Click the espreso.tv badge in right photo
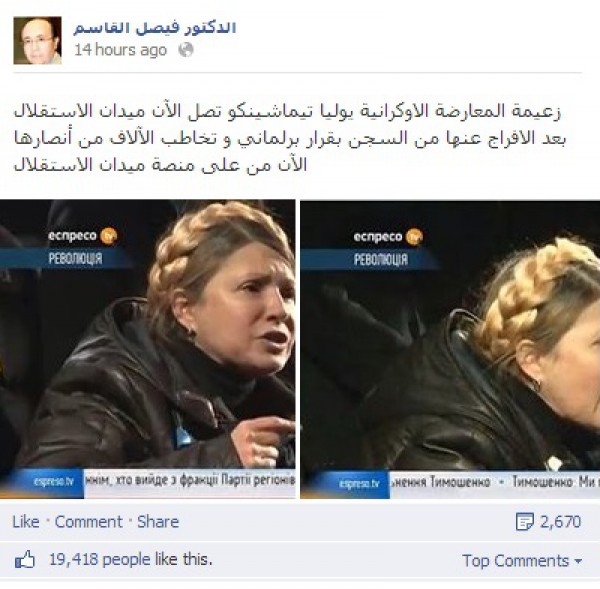The width and height of the screenshot is (600, 589). (359, 484)
